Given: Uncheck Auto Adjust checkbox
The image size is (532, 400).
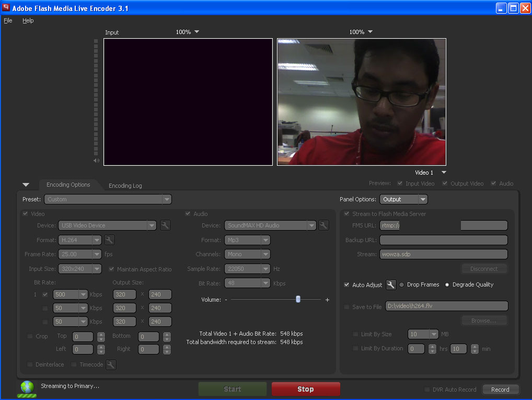Looking at the screenshot, I should pyautogui.click(x=346, y=284).
